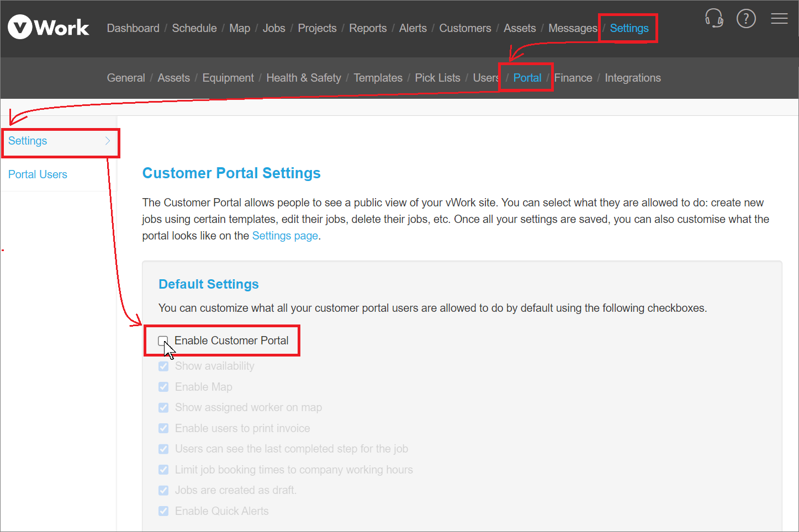Screen dimensions: 799x532
Task: Toggle the Show availability checkbox
Action: (163, 366)
